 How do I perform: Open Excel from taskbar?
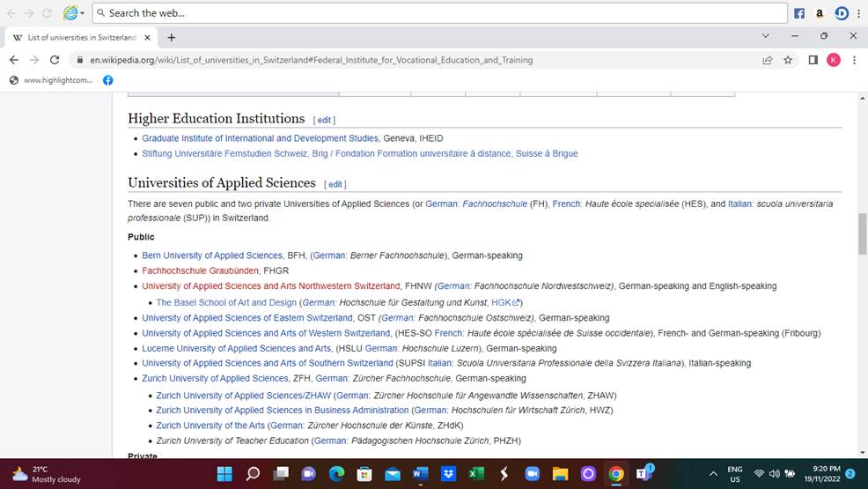(476, 474)
